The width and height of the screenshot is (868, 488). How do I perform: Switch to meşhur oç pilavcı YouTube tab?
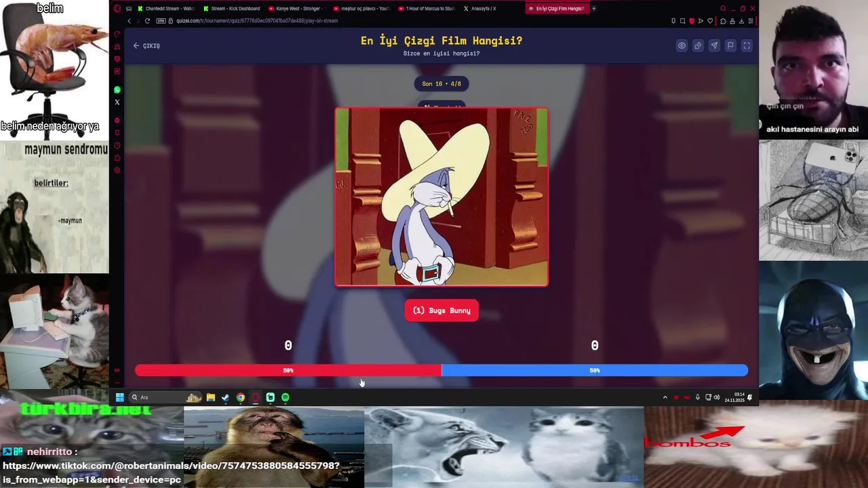pyautogui.click(x=361, y=8)
